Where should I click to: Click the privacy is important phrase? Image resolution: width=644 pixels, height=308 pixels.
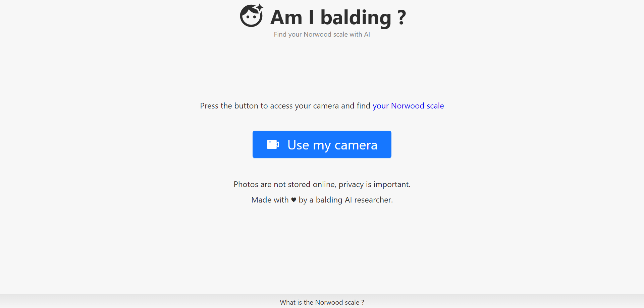click(x=374, y=184)
